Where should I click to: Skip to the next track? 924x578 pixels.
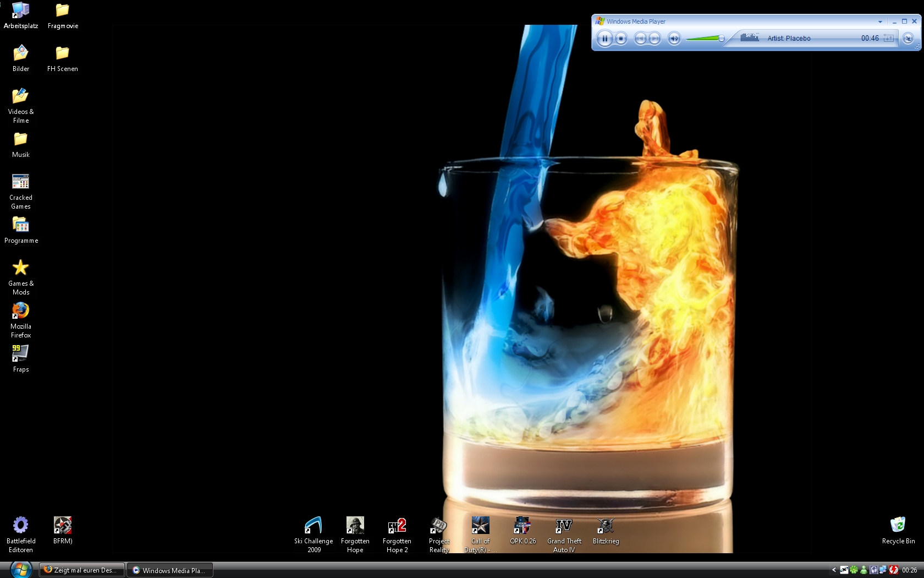[x=654, y=39]
